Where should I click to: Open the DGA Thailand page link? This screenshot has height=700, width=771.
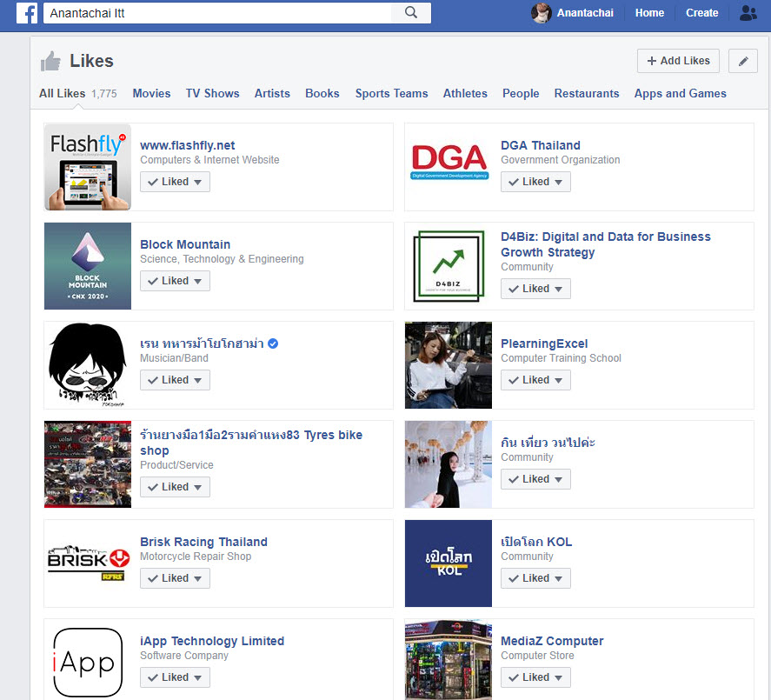point(541,145)
